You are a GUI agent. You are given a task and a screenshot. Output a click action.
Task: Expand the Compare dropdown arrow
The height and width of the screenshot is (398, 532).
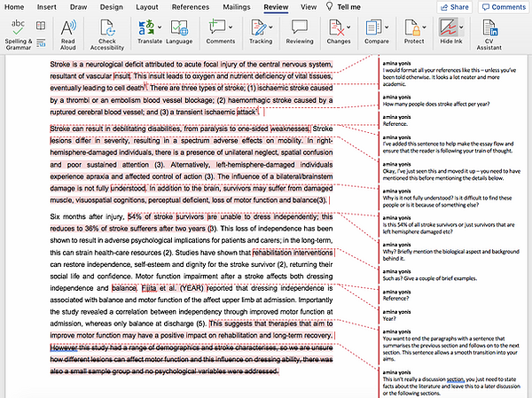coord(387,27)
